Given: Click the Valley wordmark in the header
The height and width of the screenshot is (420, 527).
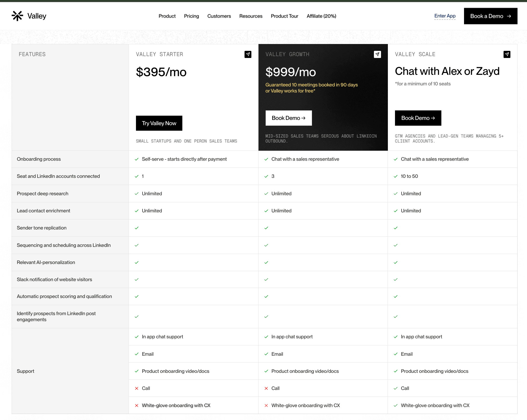Looking at the screenshot, I should coord(37,16).
